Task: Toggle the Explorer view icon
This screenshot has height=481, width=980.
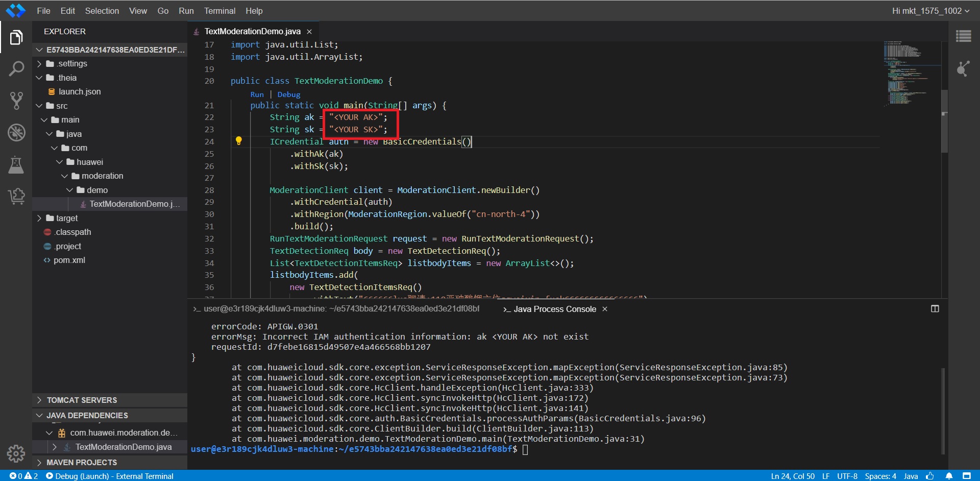Action: pyautogui.click(x=16, y=37)
